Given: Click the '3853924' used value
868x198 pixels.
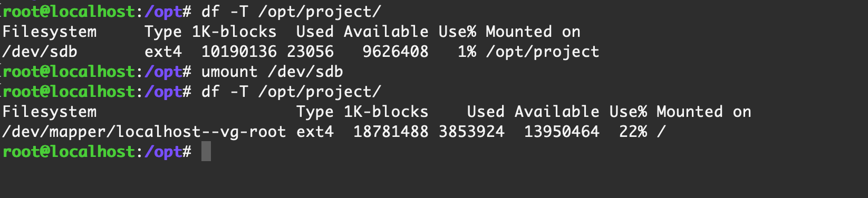Looking at the screenshot, I should (471, 132).
